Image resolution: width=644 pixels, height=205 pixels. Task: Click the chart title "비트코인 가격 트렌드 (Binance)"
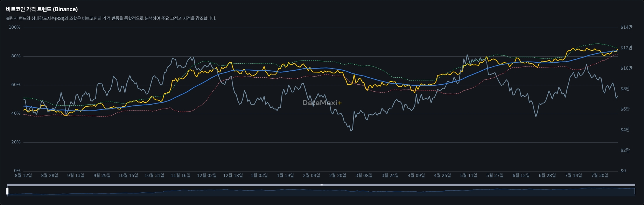(42, 9)
